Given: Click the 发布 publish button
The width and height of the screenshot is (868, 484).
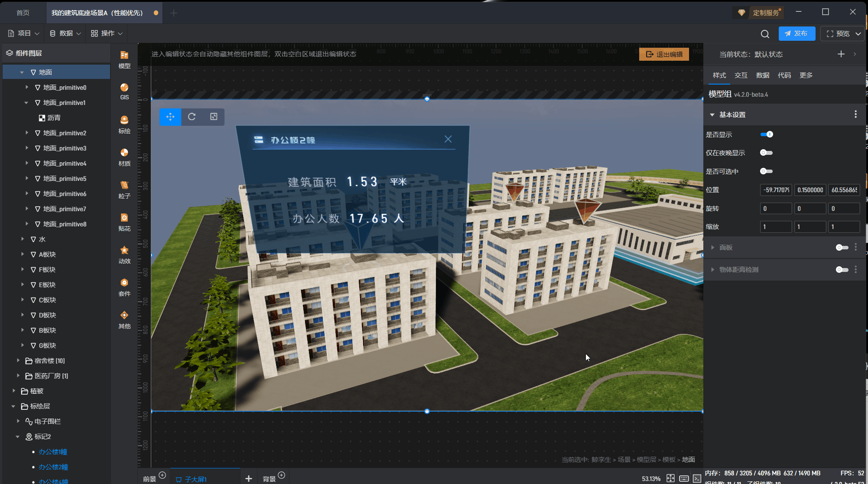Looking at the screenshot, I should pyautogui.click(x=796, y=33).
